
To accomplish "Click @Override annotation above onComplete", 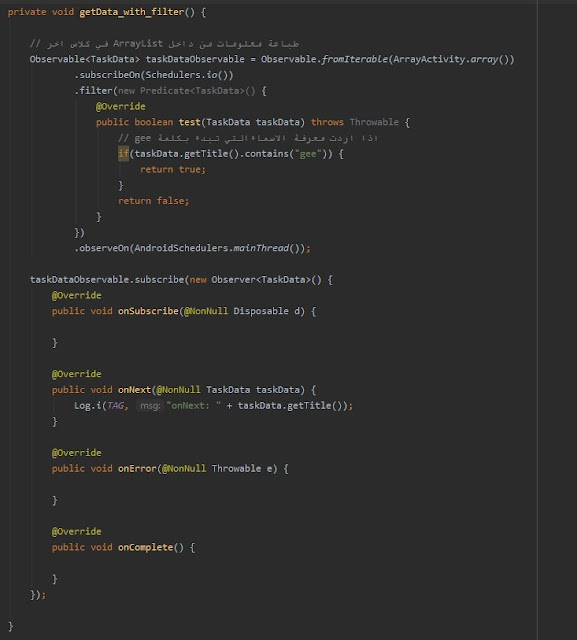I will point(76,532).
